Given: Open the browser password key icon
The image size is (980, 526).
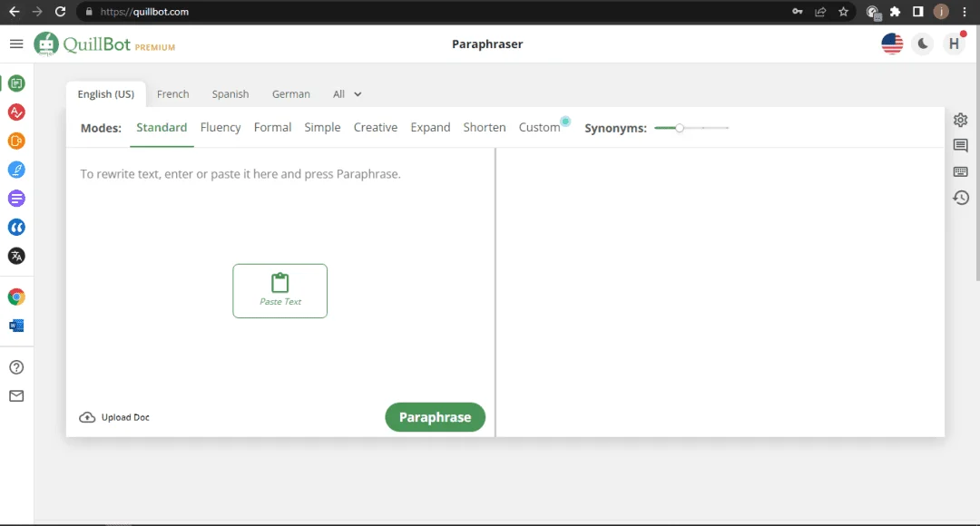Looking at the screenshot, I should [x=797, y=11].
